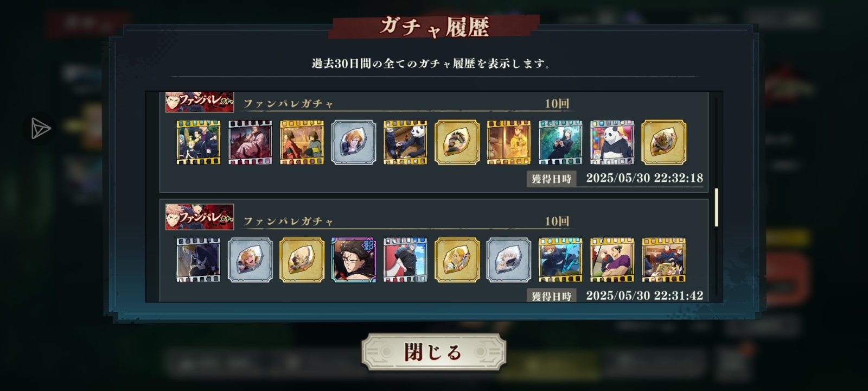Select the first group card in top gacha row
The width and height of the screenshot is (868, 391).
tap(198, 142)
